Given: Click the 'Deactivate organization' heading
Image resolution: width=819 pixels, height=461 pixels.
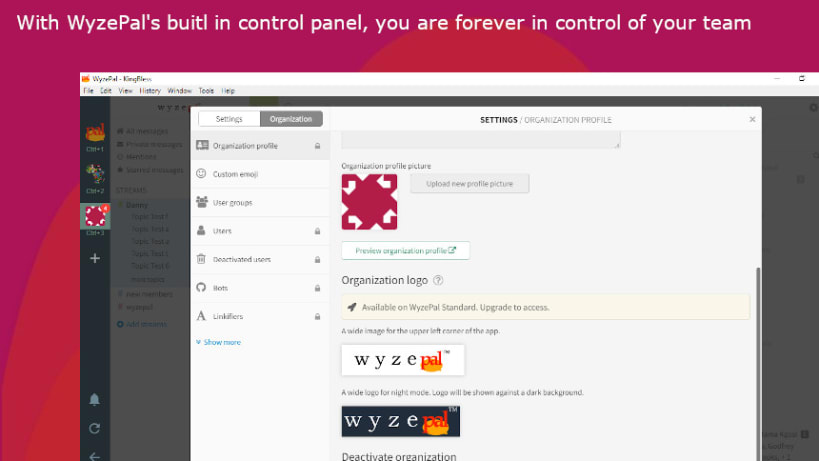Looking at the screenshot, I should click(x=399, y=456).
